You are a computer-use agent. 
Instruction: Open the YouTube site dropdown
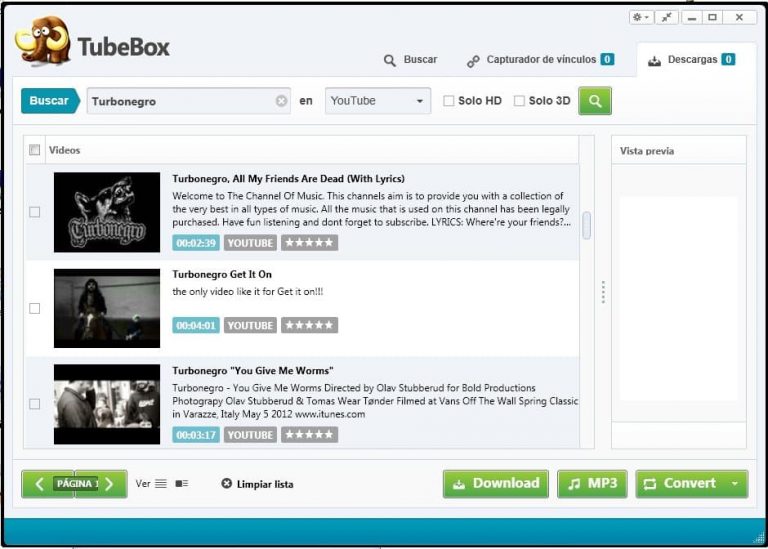tap(378, 101)
